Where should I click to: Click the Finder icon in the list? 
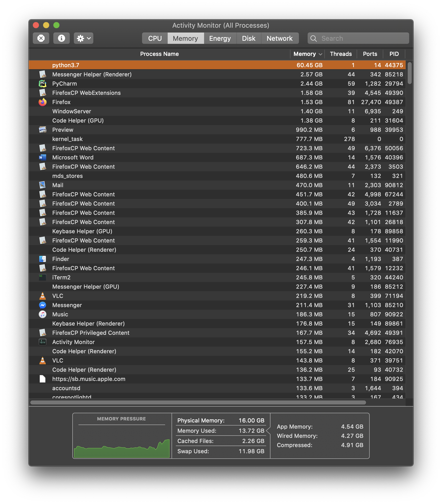click(42, 259)
